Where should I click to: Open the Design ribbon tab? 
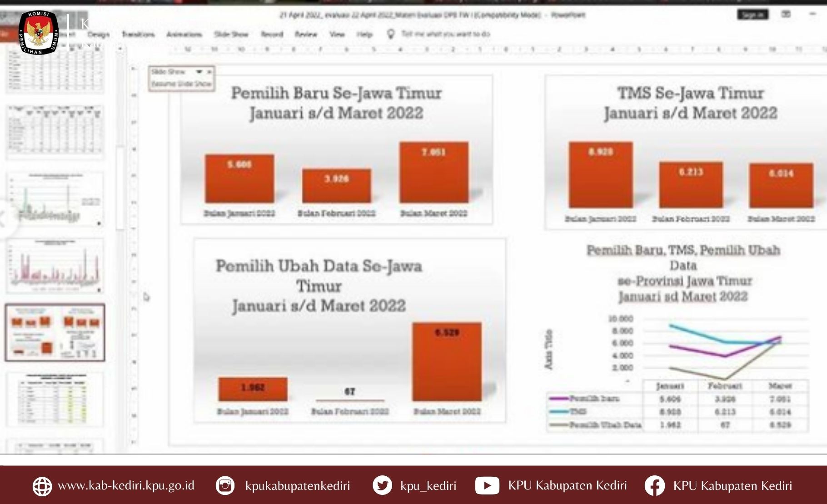point(99,35)
